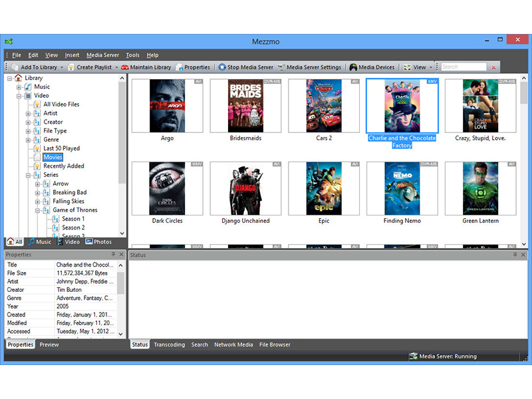The height and width of the screenshot is (399, 532).
Task: Select Season 2 in the tree
Action: click(73, 227)
